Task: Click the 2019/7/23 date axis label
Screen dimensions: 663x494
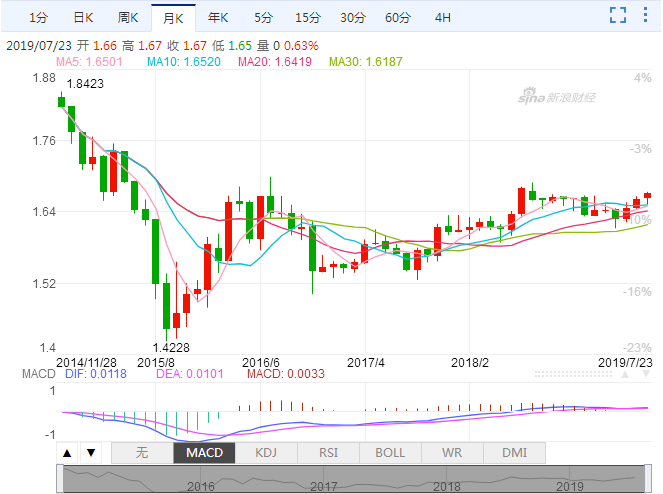Action: coord(625,362)
